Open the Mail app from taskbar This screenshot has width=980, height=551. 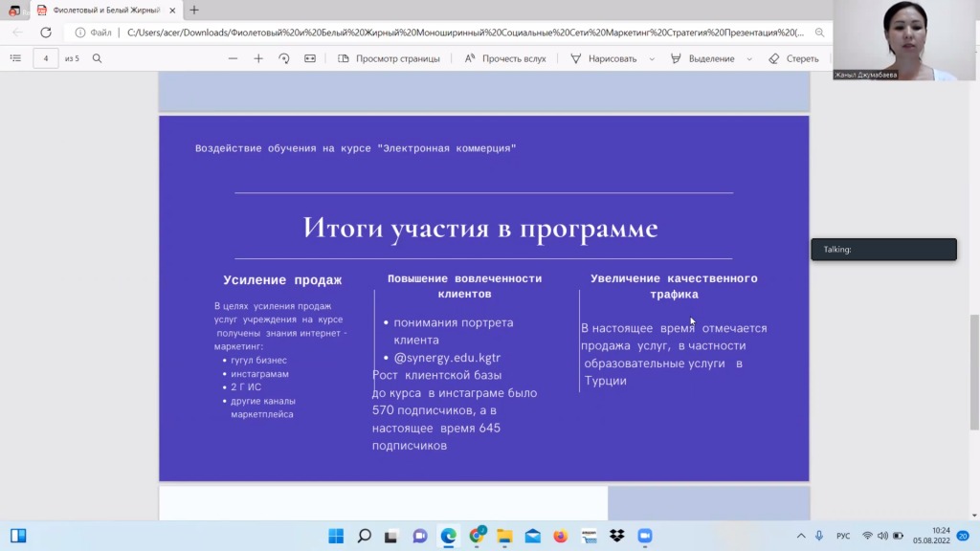coord(532,536)
